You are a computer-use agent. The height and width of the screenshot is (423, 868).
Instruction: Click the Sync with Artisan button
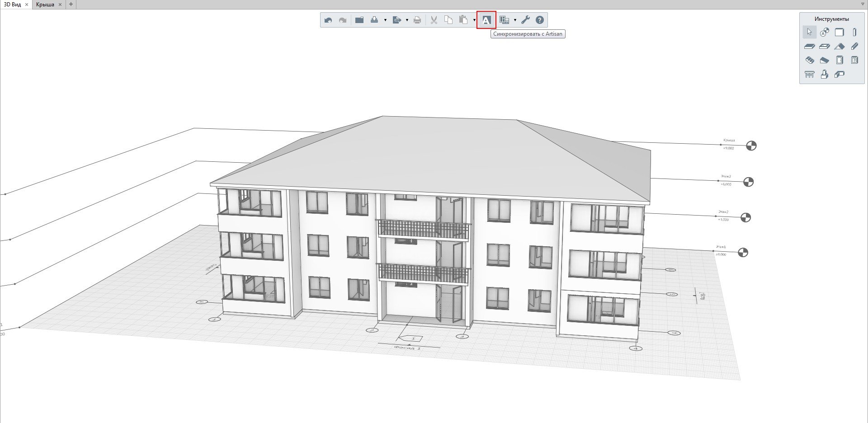(x=486, y=20)
